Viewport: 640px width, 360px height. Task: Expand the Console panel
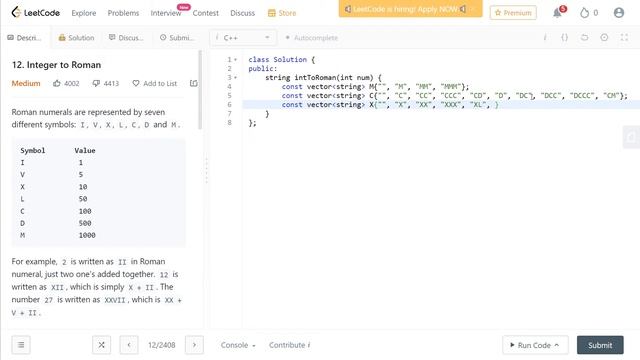238,345
